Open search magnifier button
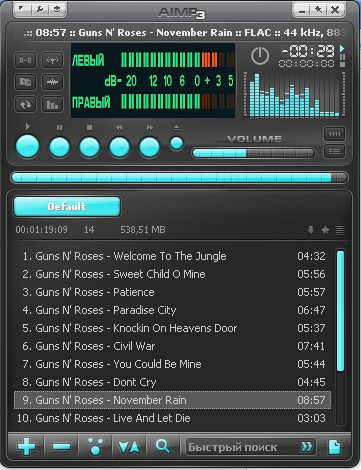Viewport: 361px width, 470px height. coord(163,446)
